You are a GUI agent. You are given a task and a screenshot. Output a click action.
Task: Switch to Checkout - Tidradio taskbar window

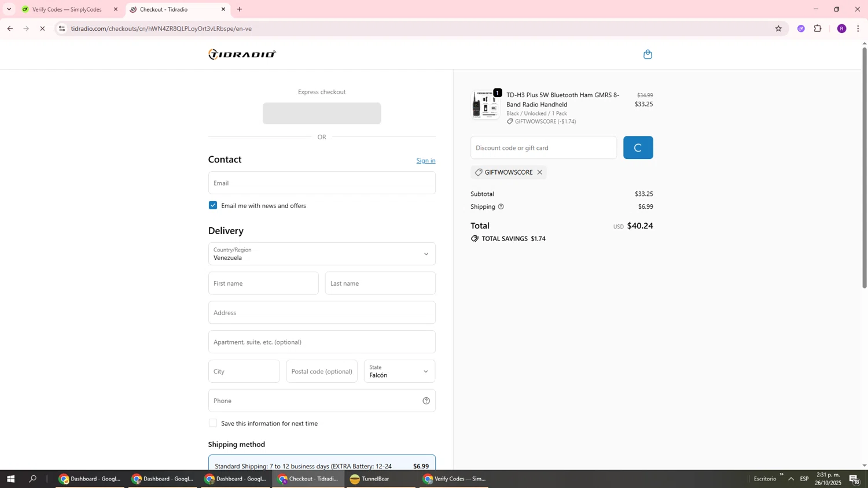308,479
